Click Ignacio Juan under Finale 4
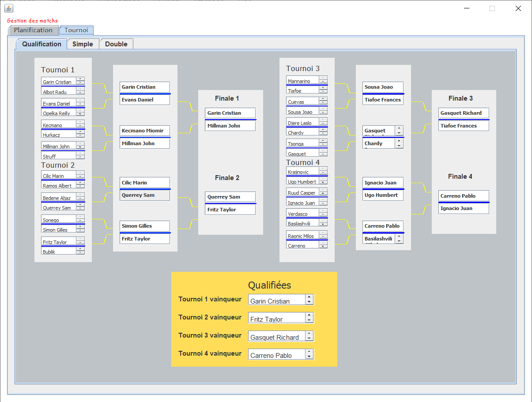The image size is (532, 402). coord(464,208)
